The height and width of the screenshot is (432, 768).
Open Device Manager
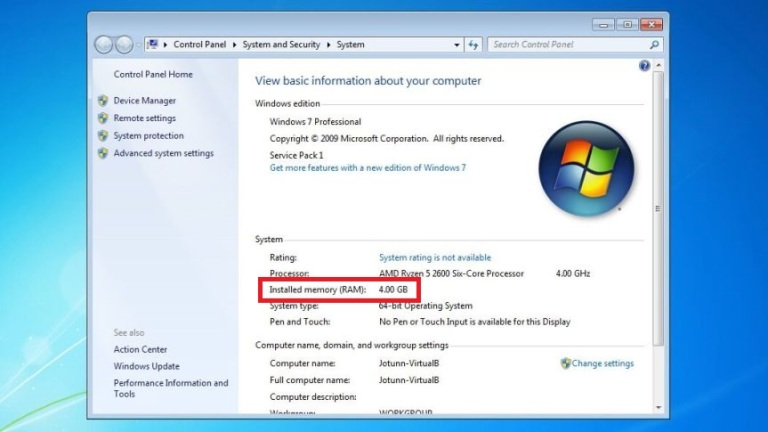coord(144,101)
